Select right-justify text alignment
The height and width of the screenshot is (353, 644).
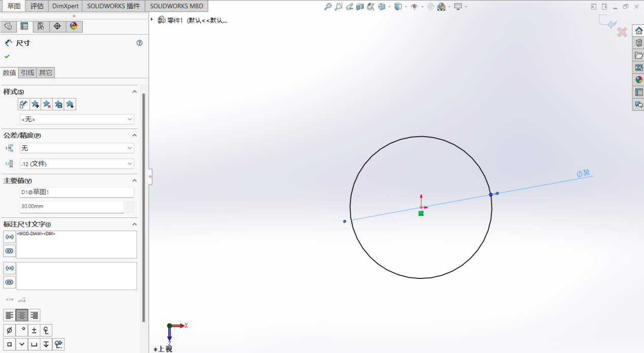pos(34,315)
